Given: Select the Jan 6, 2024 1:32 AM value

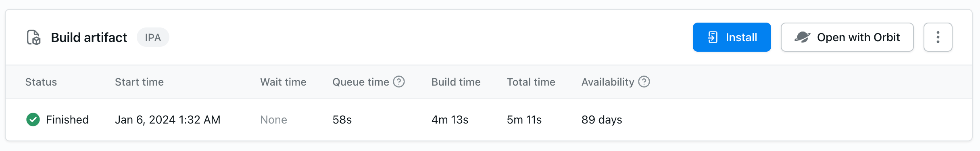Looking at the screenshot, I should [x=168, y=120].
